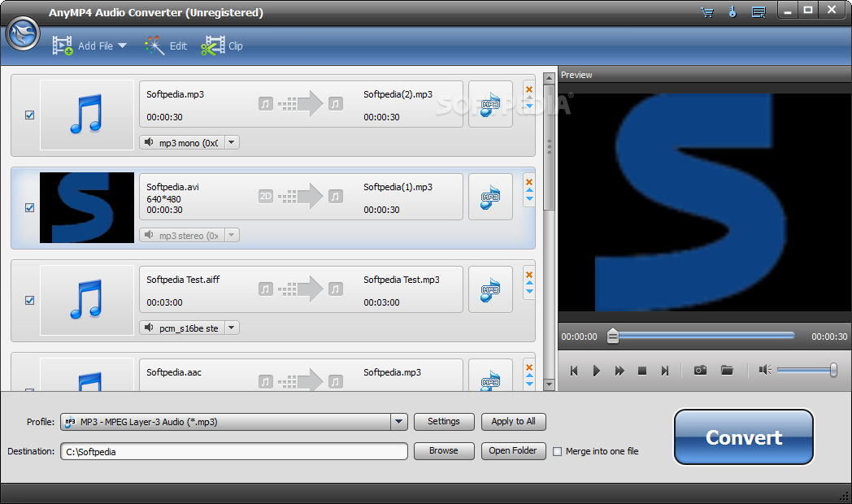Viewport: 852px width, 504px height.
Task: Uncheck the Softpedia.avi row checkbox
Action: coord(30,207)
